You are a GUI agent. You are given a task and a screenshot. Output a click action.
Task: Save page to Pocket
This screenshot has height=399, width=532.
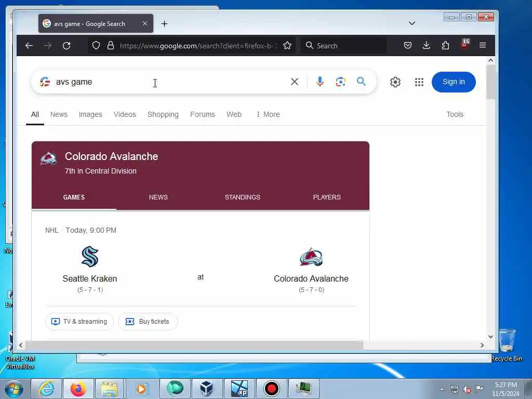coord(408,45)
